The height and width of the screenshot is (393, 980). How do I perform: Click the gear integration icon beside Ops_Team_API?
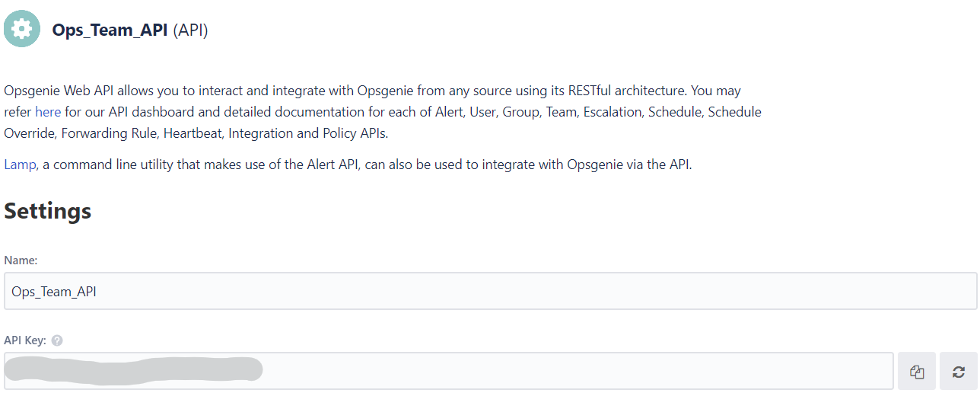[x=22, y=29]
